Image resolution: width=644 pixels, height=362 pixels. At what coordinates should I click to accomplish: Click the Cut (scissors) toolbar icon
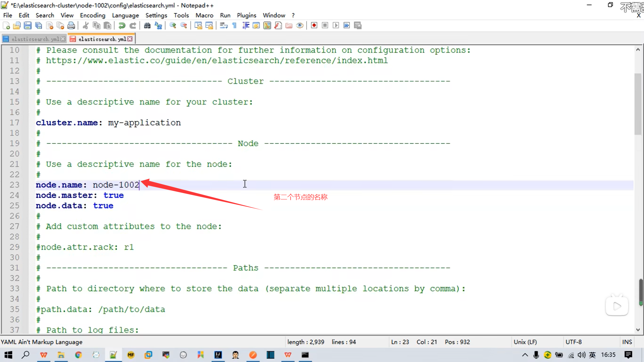(x=86, y=25)
